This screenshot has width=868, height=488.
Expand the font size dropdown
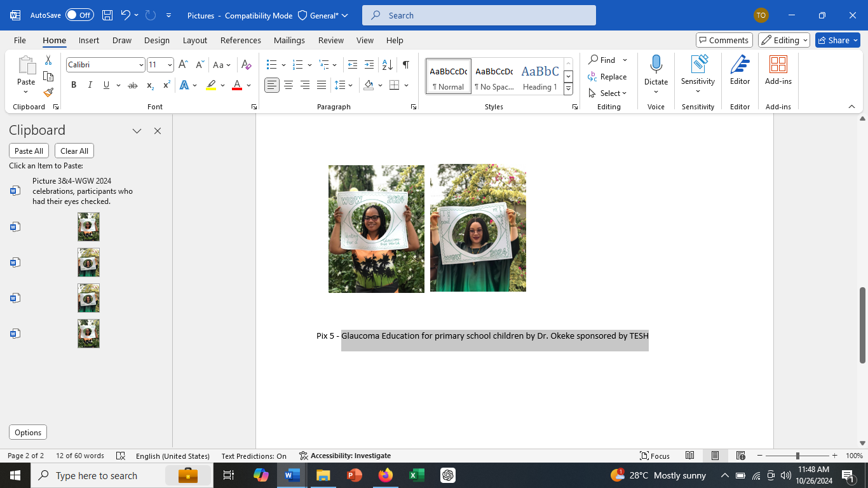tap(169, 65)
